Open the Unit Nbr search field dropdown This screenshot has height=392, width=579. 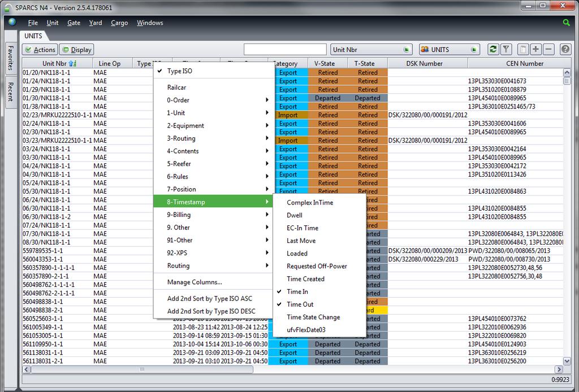pos(406,49)
